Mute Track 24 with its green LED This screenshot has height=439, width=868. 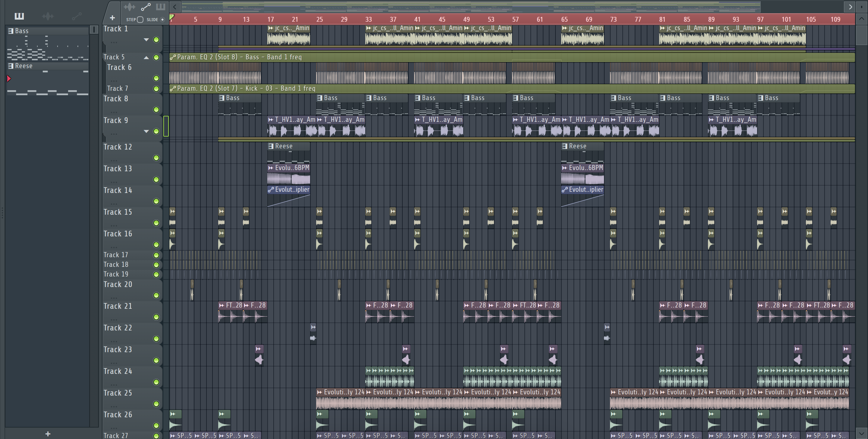156,382
